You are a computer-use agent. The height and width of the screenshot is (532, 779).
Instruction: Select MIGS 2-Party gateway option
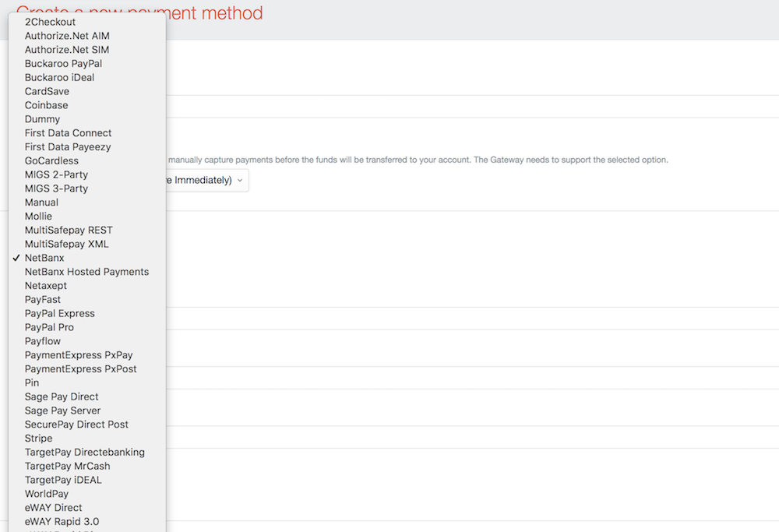[x=87, y=174]
